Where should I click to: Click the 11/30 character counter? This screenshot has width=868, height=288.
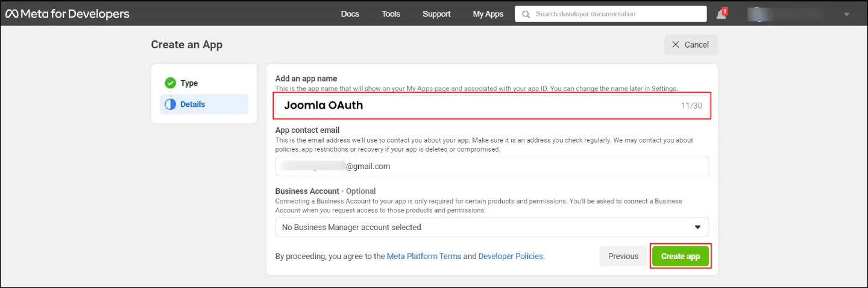[690, 106]
